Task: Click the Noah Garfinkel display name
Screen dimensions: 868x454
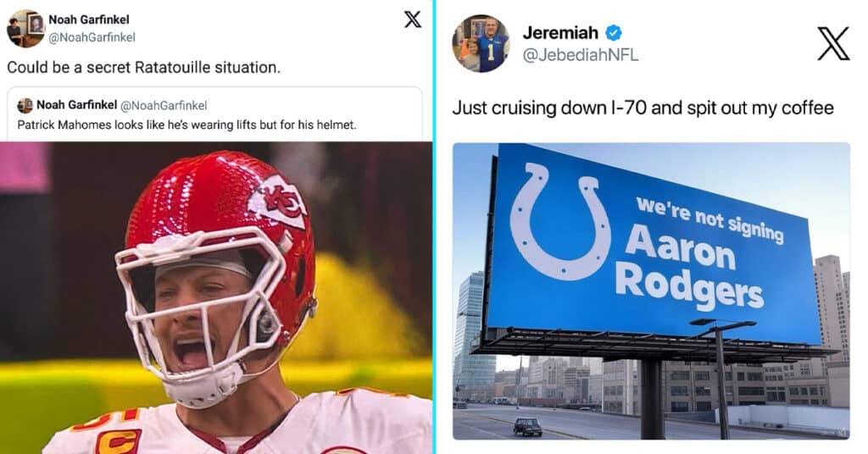Action: [x=88, y=19]
